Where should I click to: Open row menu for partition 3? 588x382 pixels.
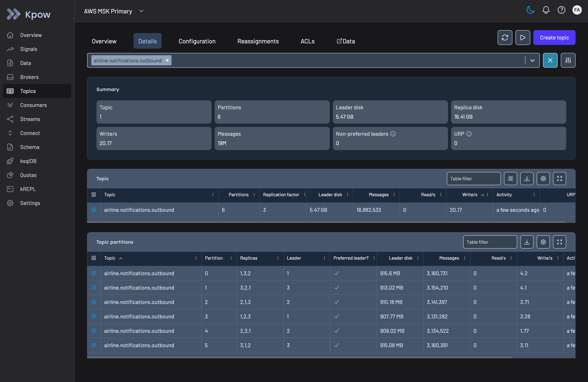(94, 316)
